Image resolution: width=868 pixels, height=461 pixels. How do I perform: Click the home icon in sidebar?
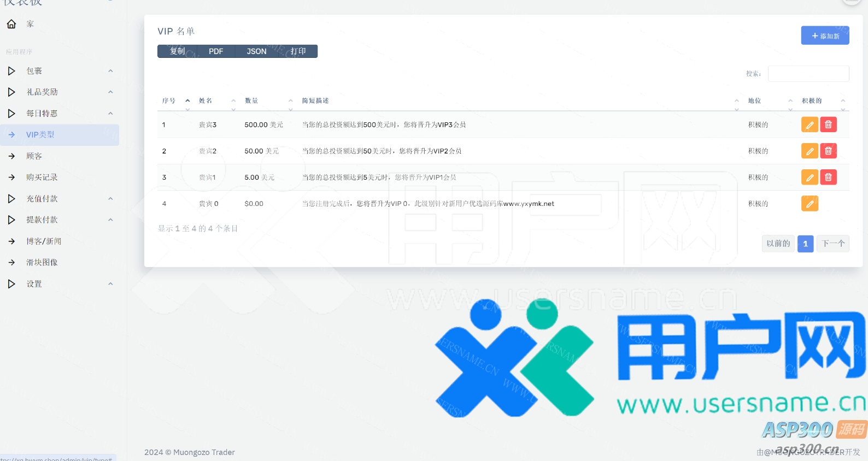click(x=11, y=24)
